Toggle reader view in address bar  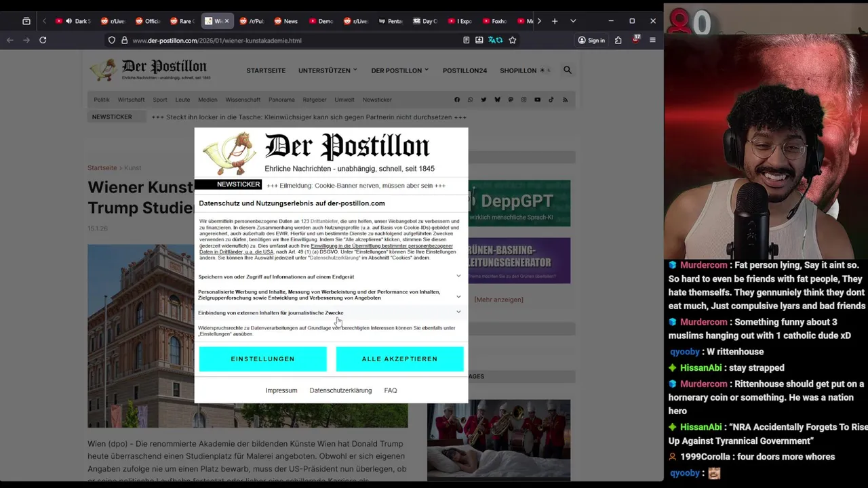pos(466,40)
